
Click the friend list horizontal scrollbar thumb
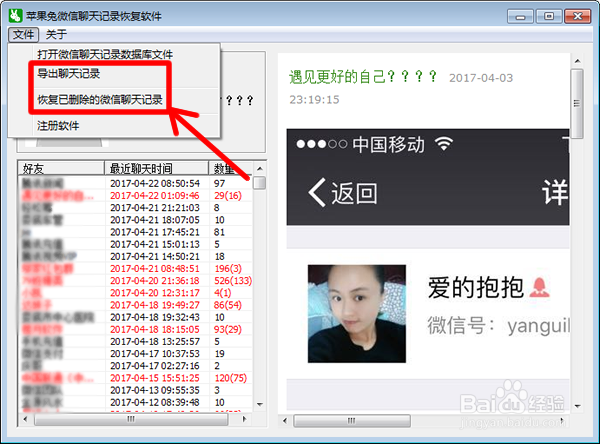pos(131,419)
